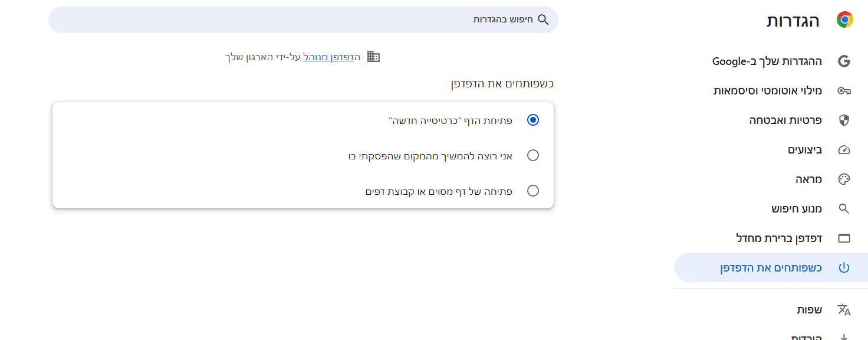Screen dimensions: 868x340
Task: Click the shield icon for פרטיות ואבטחה
Action: click(x=844, y=120)
